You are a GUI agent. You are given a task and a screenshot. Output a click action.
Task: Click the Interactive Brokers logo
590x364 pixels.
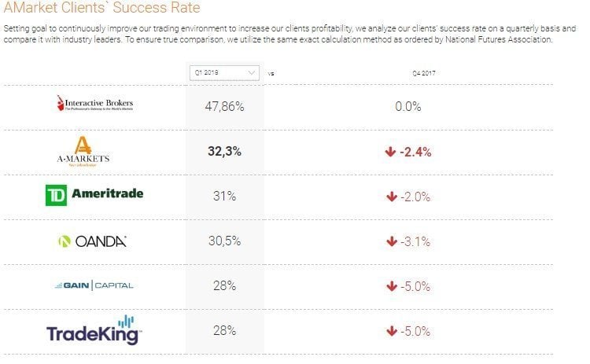(96, 104)
